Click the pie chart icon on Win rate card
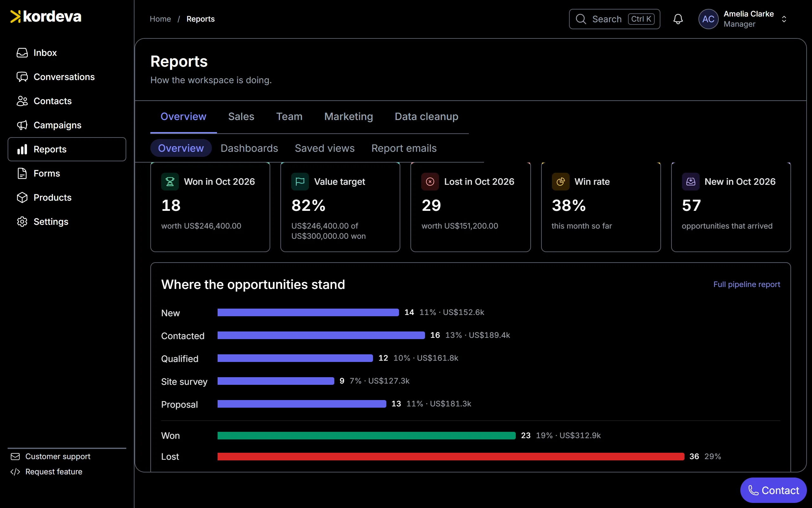Screen dimensions: 812x508 click(560, 182)
